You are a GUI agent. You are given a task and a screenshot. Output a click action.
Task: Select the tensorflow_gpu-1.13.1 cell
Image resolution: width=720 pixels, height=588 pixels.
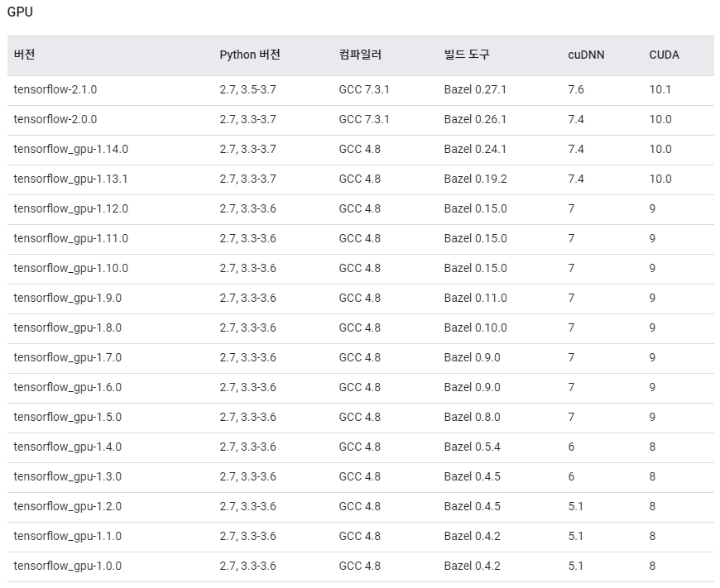[70, 179]
